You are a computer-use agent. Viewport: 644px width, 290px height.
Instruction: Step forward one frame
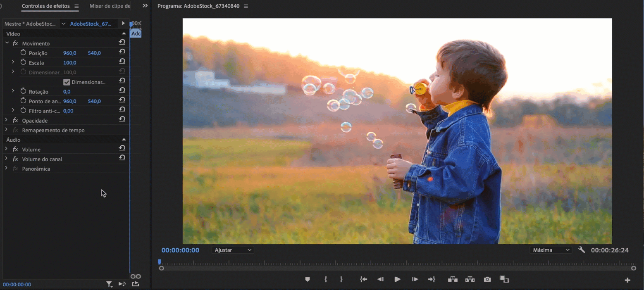tap(415, 279)
